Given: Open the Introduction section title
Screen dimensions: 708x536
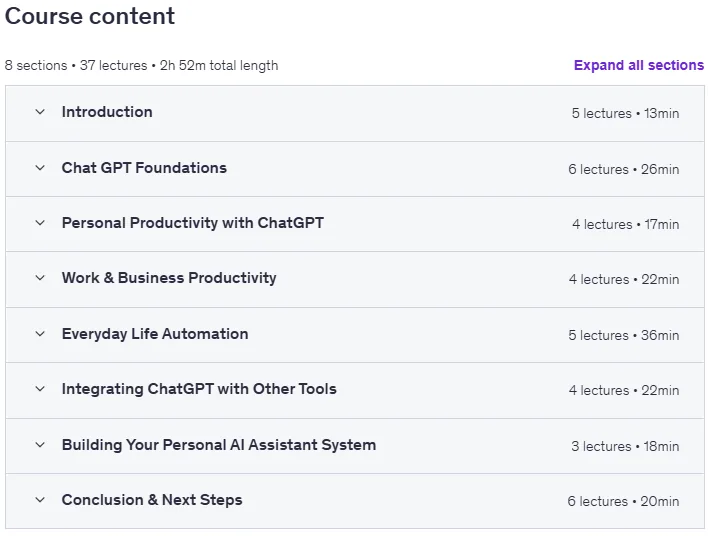Looking at the screenshot, I should [x=107, y=112].
